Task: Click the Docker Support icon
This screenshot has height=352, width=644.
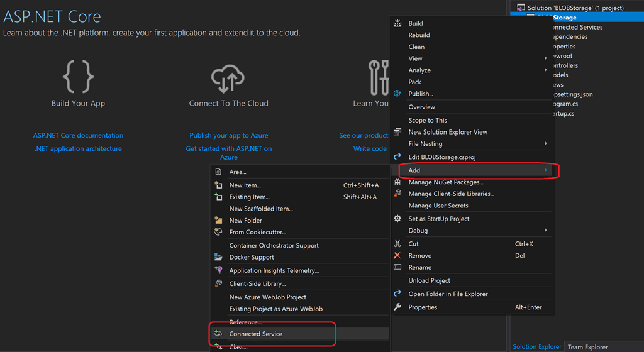Action: click(218, 257)
